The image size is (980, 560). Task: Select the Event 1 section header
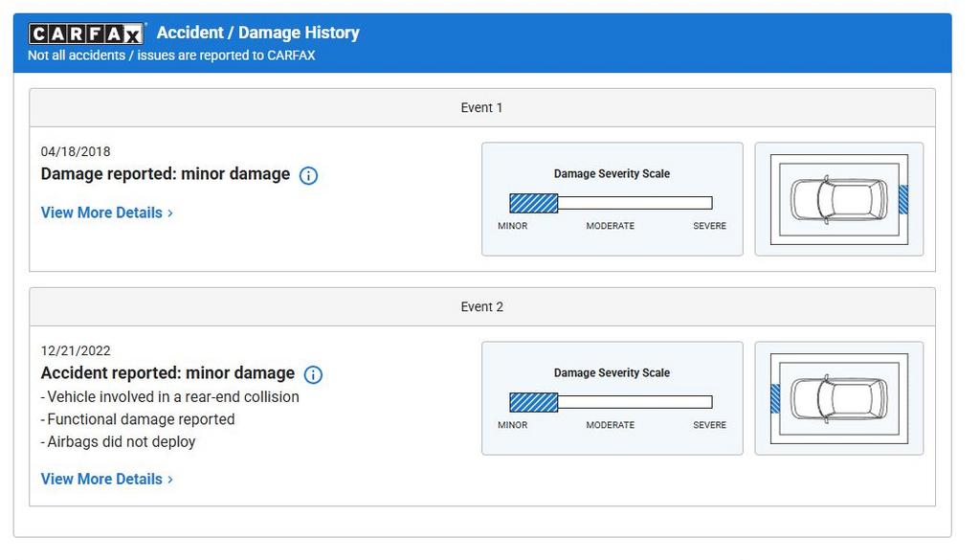coord(481,108)
